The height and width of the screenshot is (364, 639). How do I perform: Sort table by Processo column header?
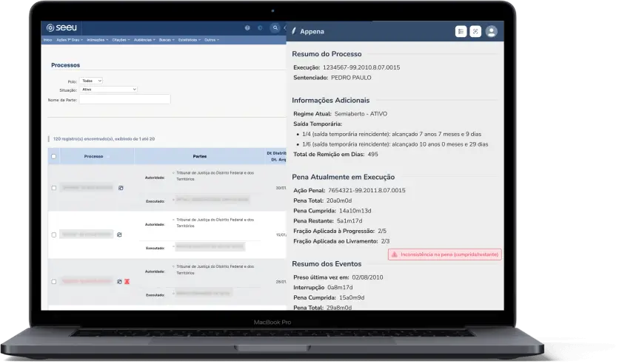tap(94, 157)
